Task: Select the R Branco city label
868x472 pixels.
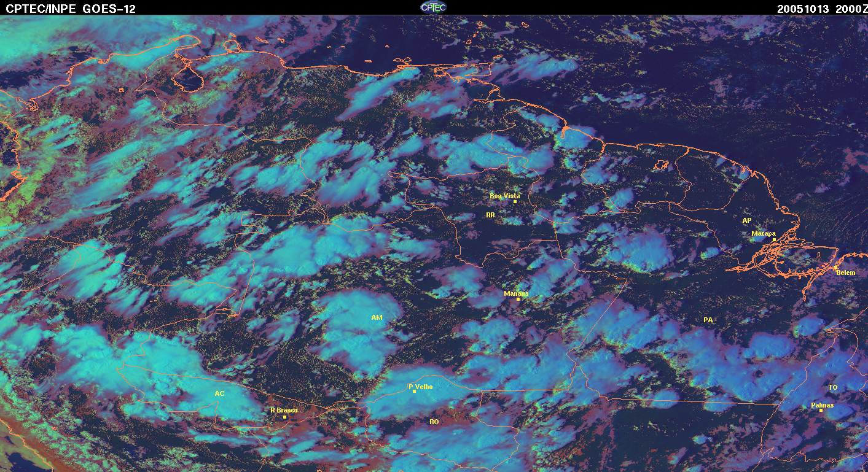Action: tap(284, 410)
